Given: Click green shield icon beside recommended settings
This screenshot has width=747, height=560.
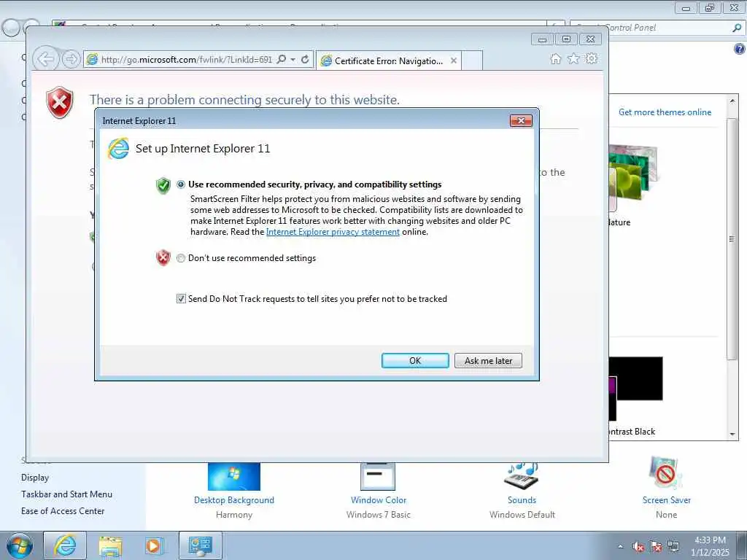Looking at the screenshot, I should point(163,185).
